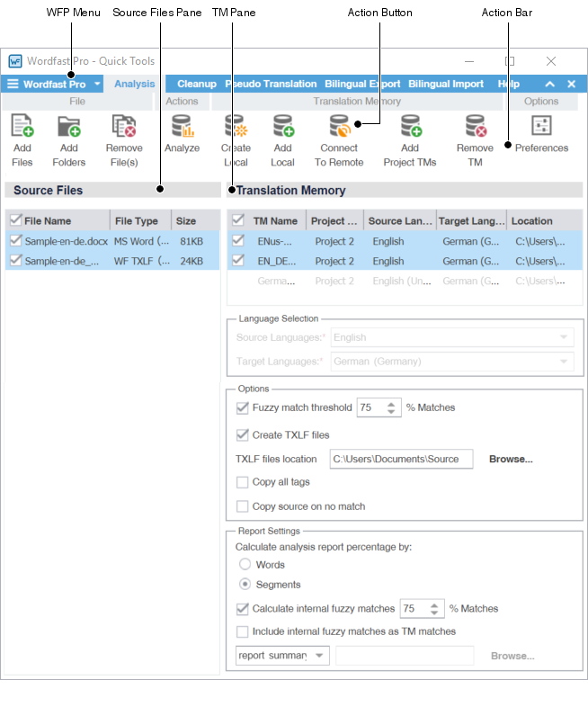The width and height of the screenshot is (588, 707).
Task: Open the Help tab
Action: click(509, 84)
